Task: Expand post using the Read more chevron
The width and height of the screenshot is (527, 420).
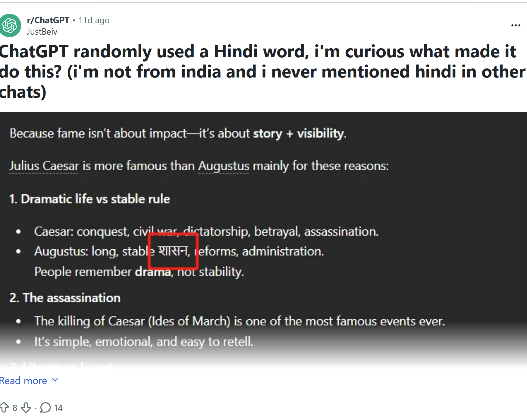Action: (55, 380)
